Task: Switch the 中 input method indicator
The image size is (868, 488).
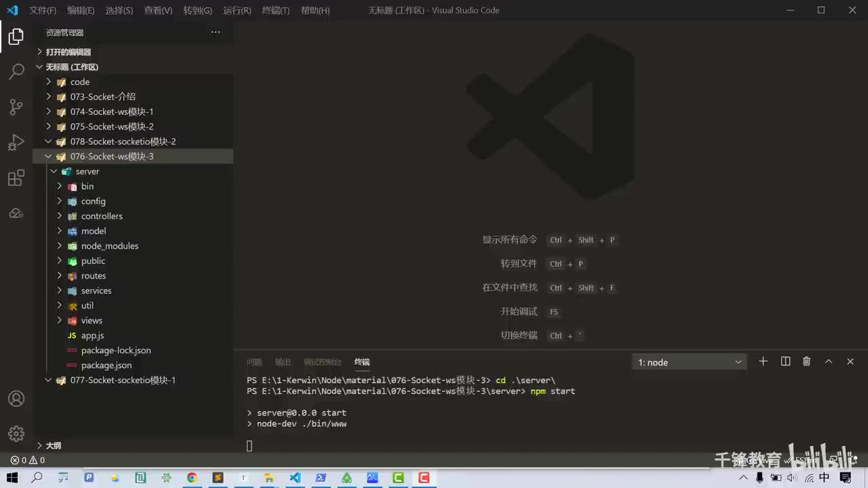Action: point(825,478)
